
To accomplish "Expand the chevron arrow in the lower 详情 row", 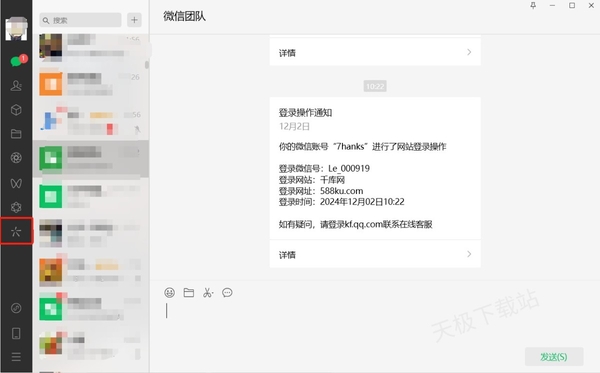I will pos(469,254).
